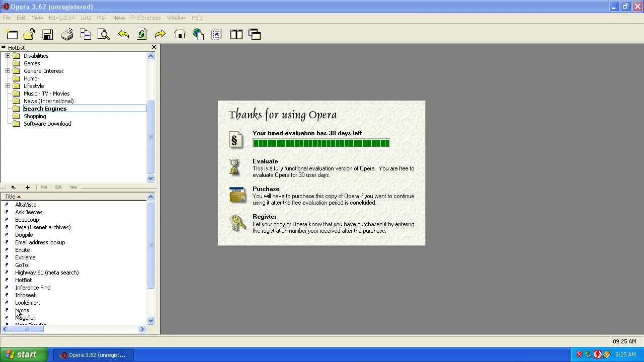The image size is (644, 362).
Task: Click the Evaluate hourglass icon
Action: pyautogui.click(x=234, y=167)
